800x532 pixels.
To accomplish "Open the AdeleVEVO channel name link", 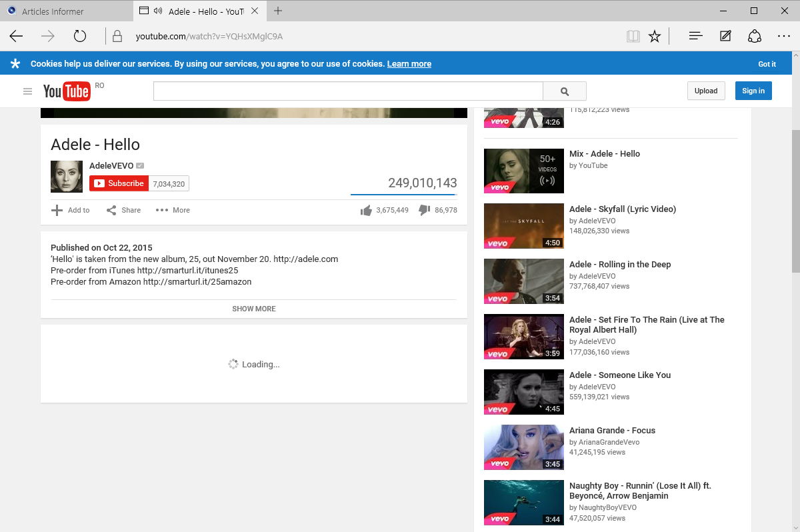I will click(x=111, y=166).
